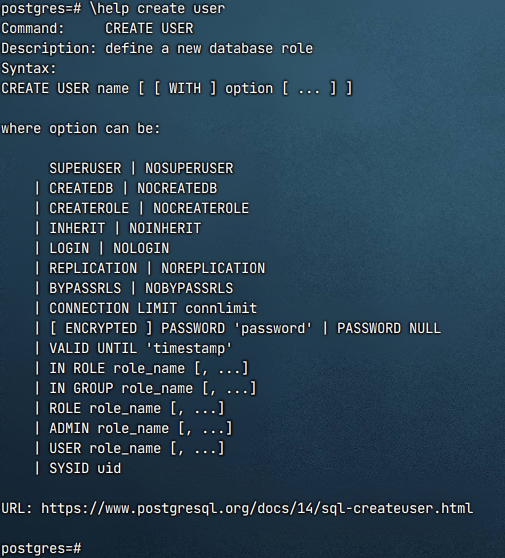This screenshot has height=558, width=505.
Task: Click the PostgreSQL docs URL for createuser
Action: 257,508
